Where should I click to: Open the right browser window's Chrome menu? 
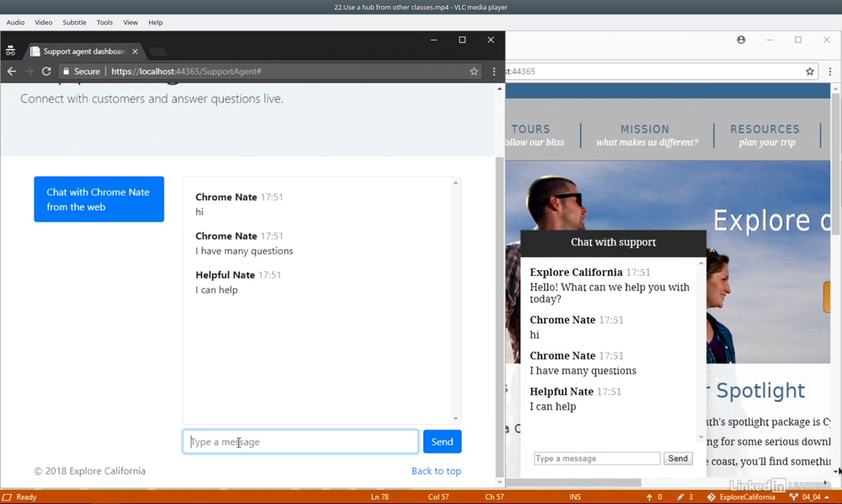coord(829,72)
